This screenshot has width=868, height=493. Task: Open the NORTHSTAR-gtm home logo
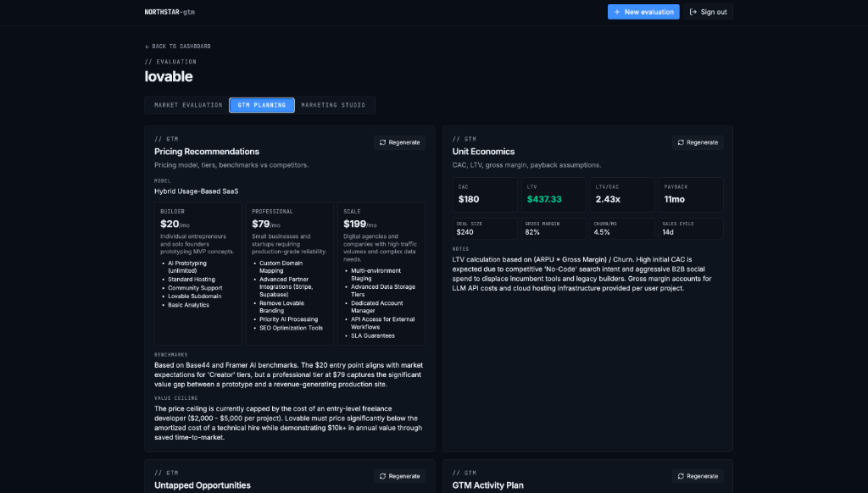coord(170,12)
